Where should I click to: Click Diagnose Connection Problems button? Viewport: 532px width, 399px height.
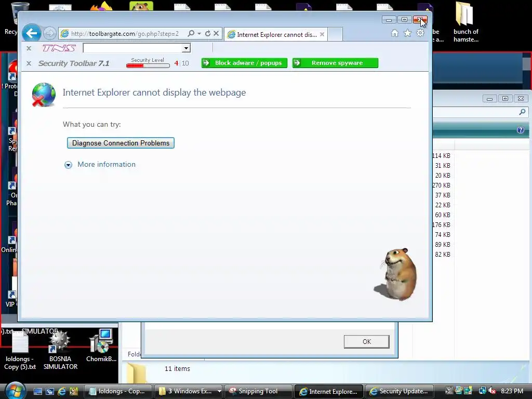[121, 143]
